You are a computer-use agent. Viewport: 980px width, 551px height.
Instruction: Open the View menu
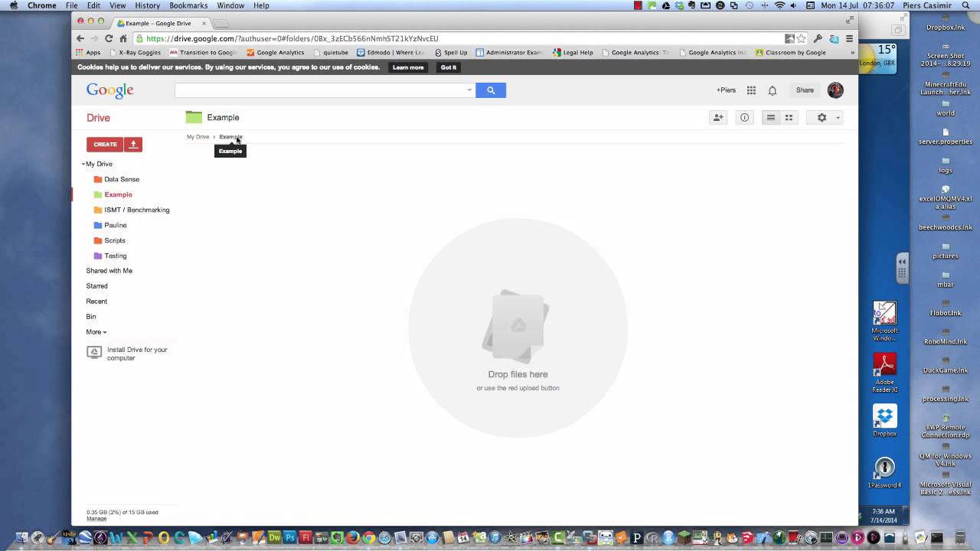tap(117, 5)
